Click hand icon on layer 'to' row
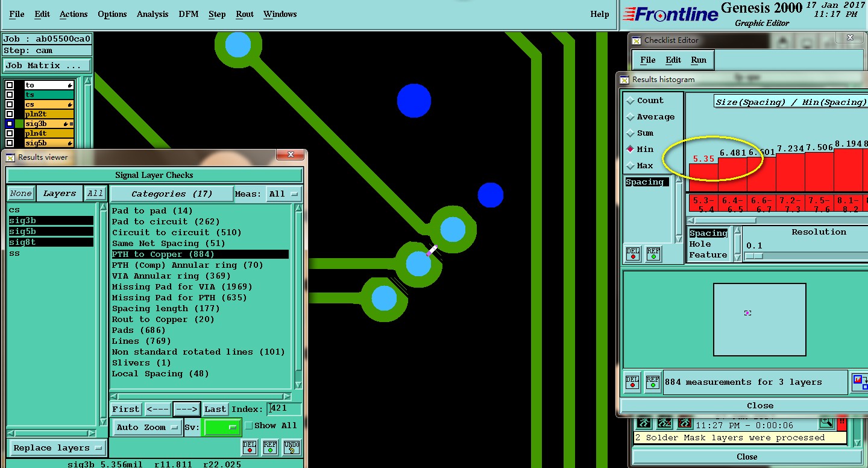 coord(71,86)
